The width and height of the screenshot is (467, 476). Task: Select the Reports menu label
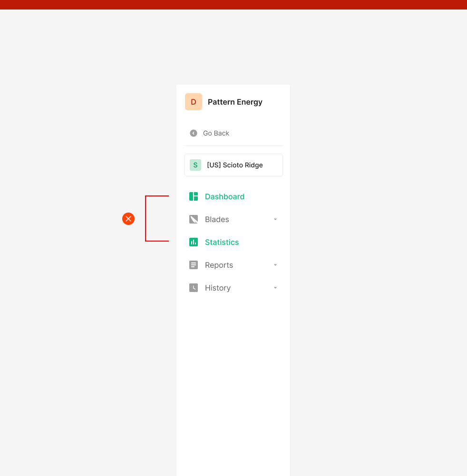pos(219,265)
